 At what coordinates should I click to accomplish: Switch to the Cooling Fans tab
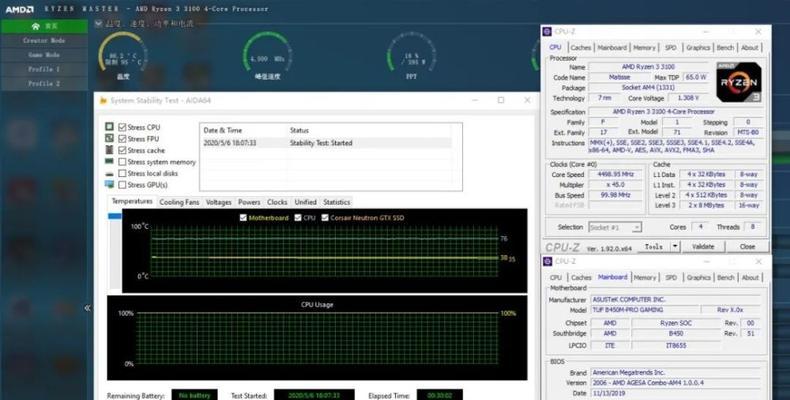click(x=179, y=202)
